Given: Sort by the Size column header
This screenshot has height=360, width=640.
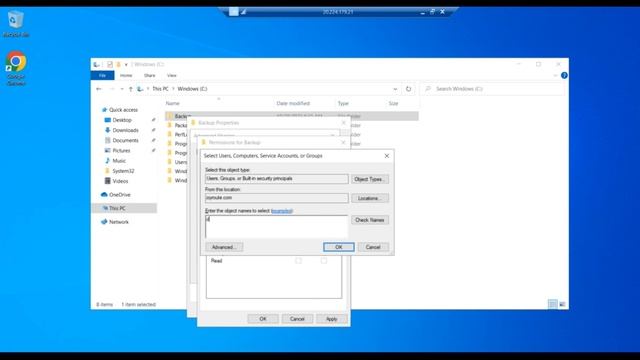Looking at the screenshot, I should pyautogui.click(x=393, y=103).
